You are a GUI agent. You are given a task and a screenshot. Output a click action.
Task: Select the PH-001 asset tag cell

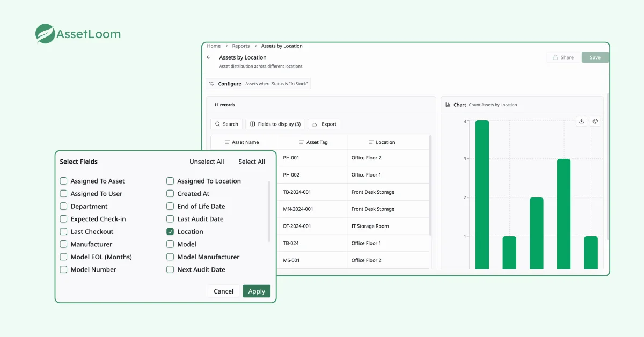click(x=313, y=158)
